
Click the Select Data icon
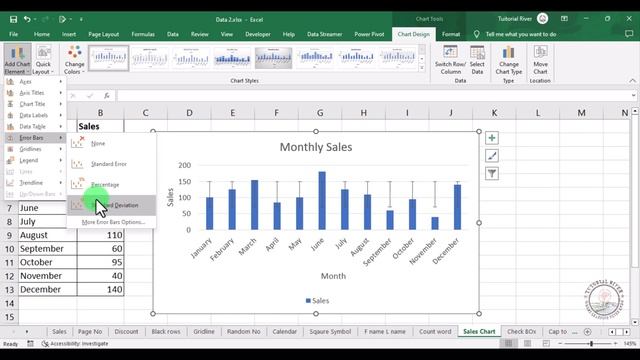click(x=477, y=60)
